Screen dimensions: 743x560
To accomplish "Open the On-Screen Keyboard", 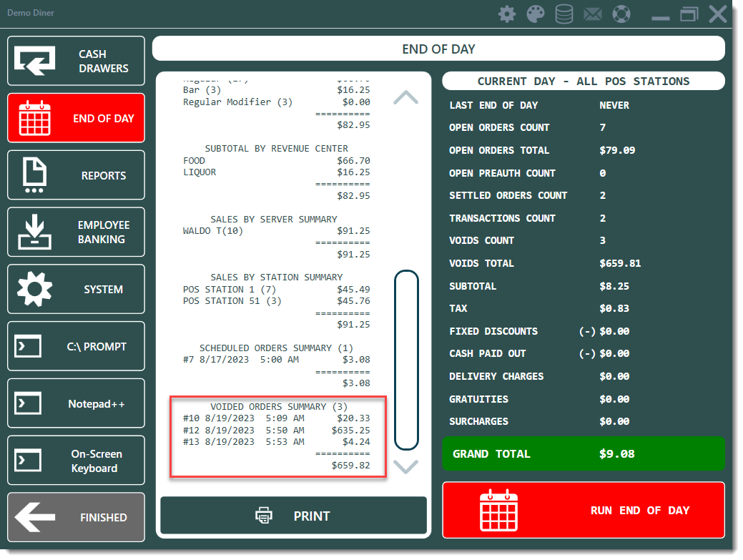I will (76, 461).
